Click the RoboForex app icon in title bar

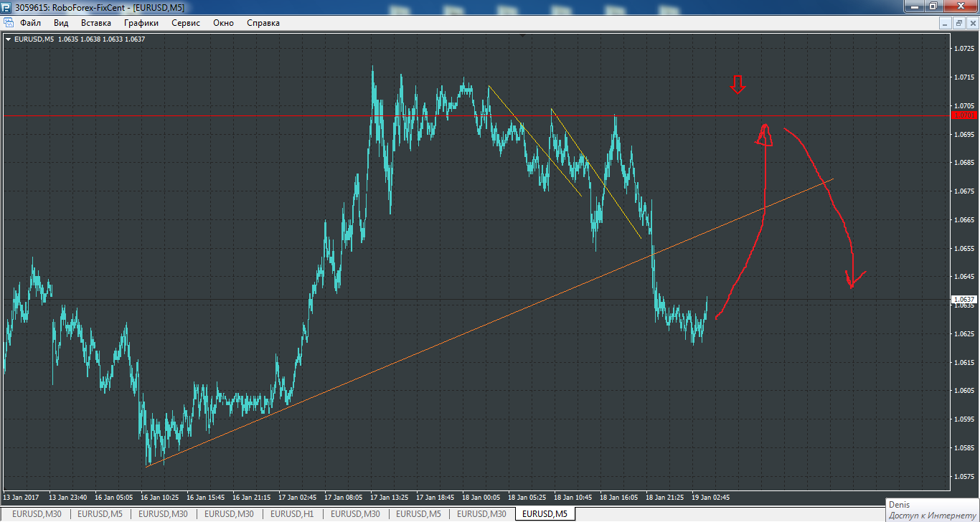pos(7,6)
